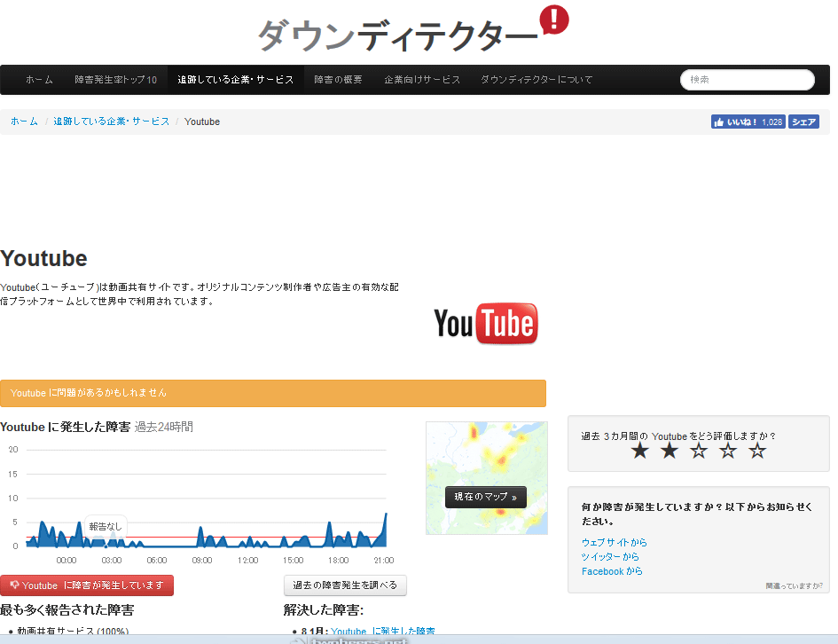
Task: Open 障害発生率トップ10 in navigation bar
Action: [x=115, y=80]
